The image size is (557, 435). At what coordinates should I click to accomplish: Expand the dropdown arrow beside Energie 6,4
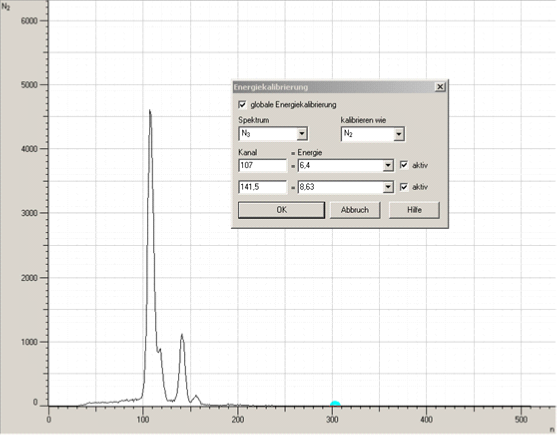(388, 165)
